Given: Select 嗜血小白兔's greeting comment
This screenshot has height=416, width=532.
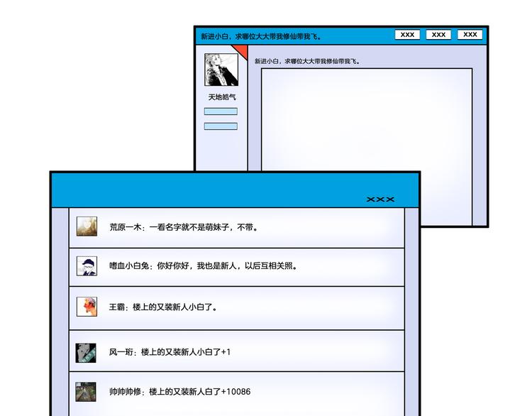Looking at the screenshot, I should coord(204,266).
